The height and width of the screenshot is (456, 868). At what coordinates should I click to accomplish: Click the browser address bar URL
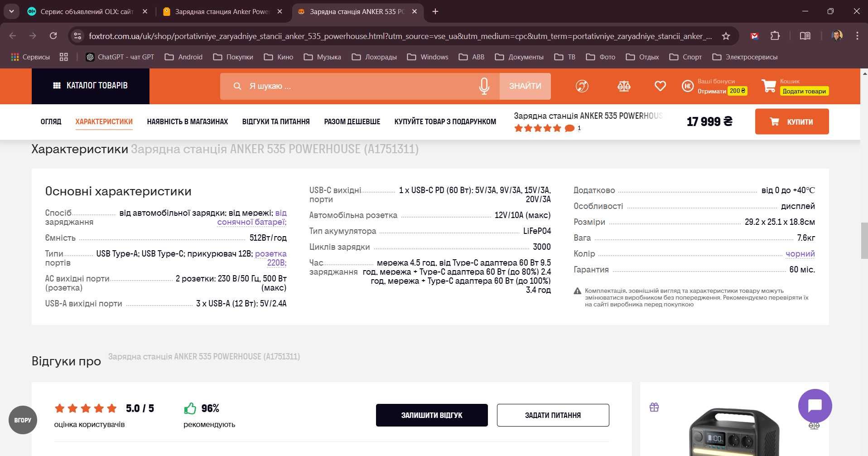point(400,36)
